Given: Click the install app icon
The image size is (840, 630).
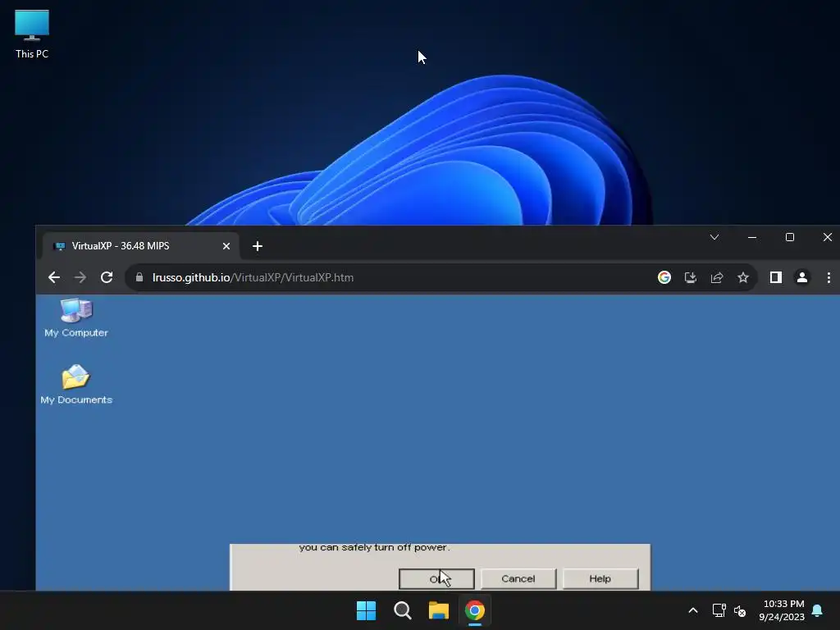Looking at the screenshot, I should tap(691, 277).
